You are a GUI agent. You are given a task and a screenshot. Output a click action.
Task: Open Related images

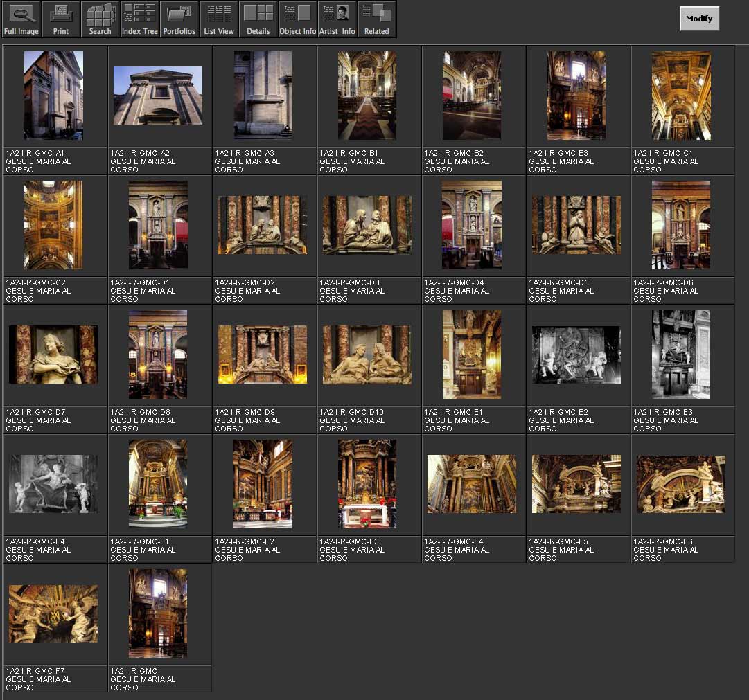click(x=377, y=19)
